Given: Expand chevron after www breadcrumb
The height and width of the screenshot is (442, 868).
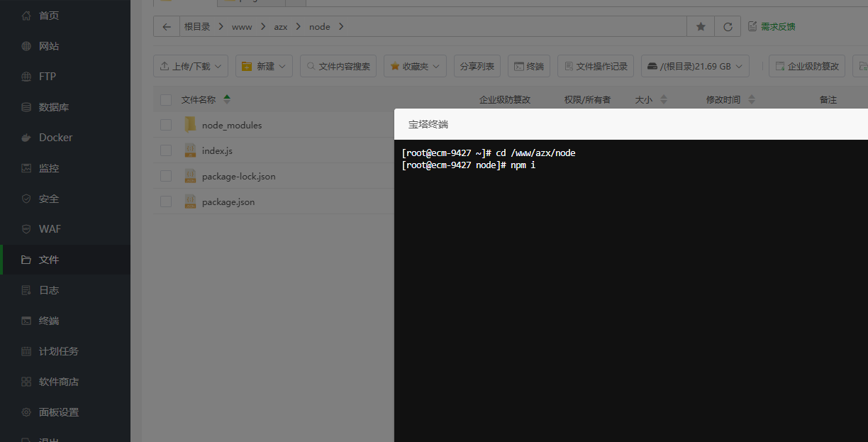Looking at the screenshot, I should [263, 26].
